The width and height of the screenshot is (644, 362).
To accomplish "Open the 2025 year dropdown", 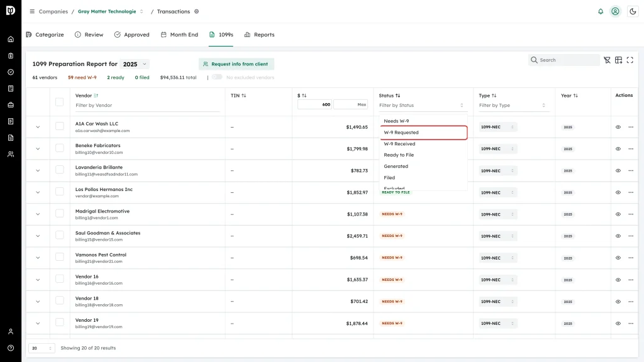I will [x=135, y=64].
